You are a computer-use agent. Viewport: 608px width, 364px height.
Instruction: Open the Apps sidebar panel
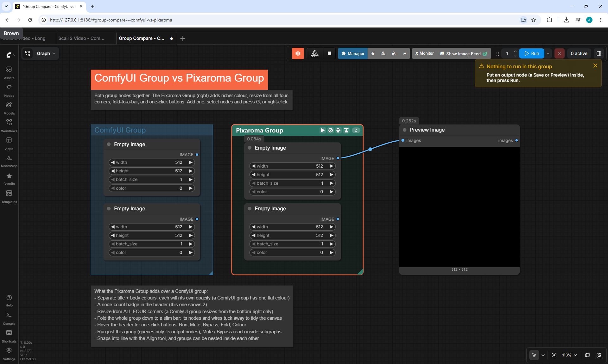pyautogui.click(x=9, y=144)
